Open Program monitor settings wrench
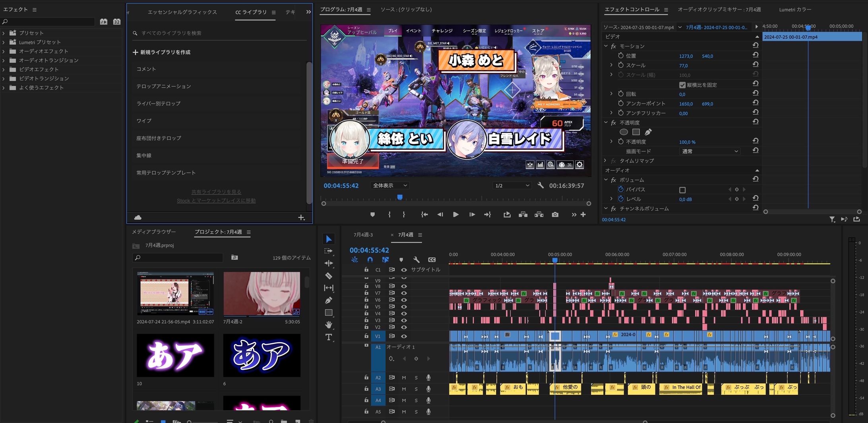Screen dimensions: 868x423 click(x=541, y=185)
